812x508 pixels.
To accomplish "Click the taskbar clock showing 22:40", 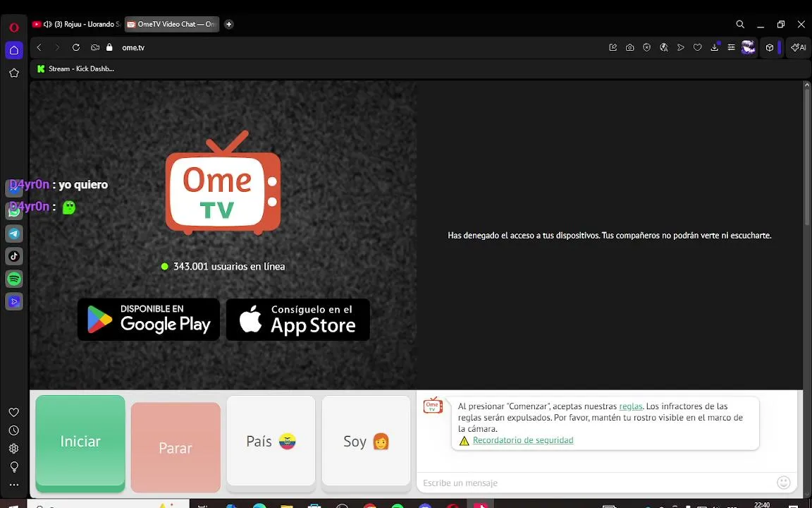I will [762, 504].
